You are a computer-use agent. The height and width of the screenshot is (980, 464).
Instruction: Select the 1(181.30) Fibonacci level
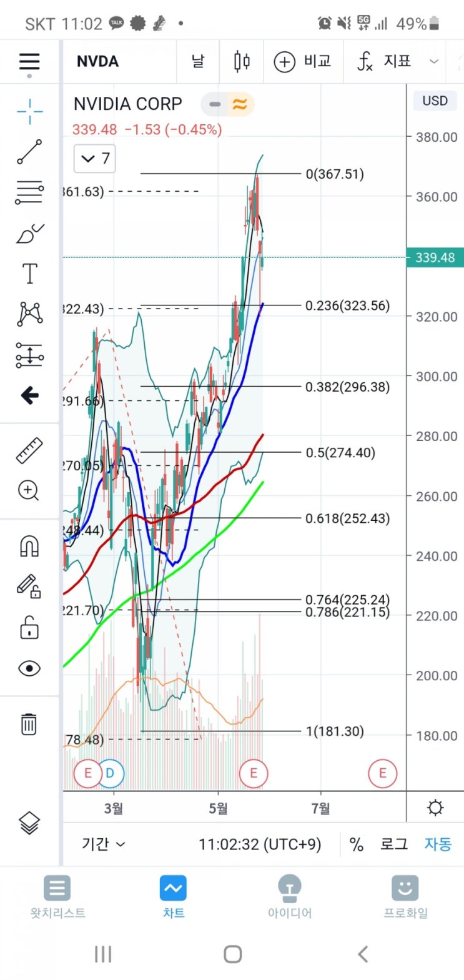335,731
